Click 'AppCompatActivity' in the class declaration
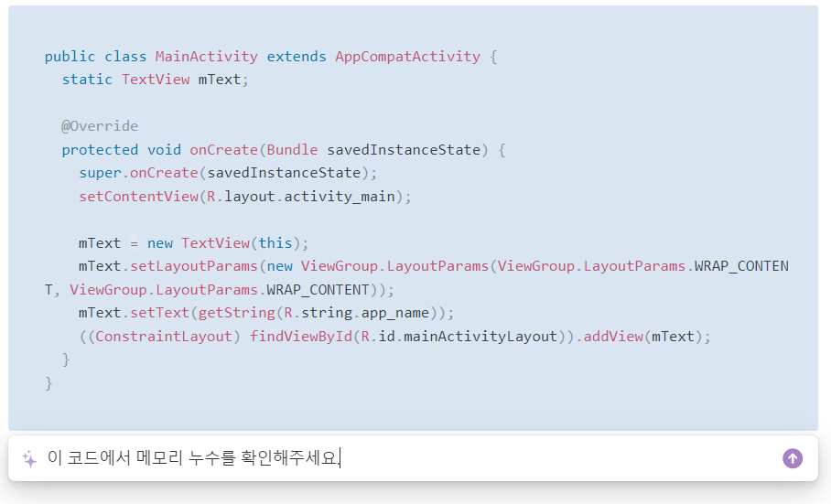 tap(407, 57)
